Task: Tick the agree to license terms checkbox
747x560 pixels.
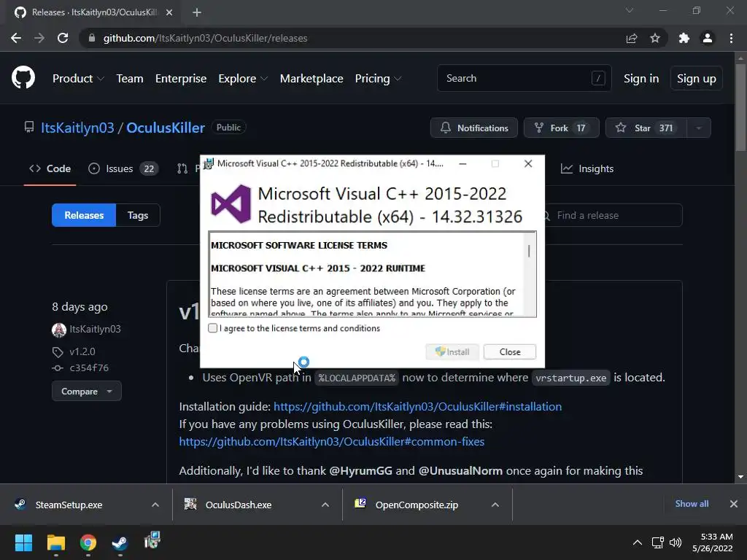Action: coord(213,328)
